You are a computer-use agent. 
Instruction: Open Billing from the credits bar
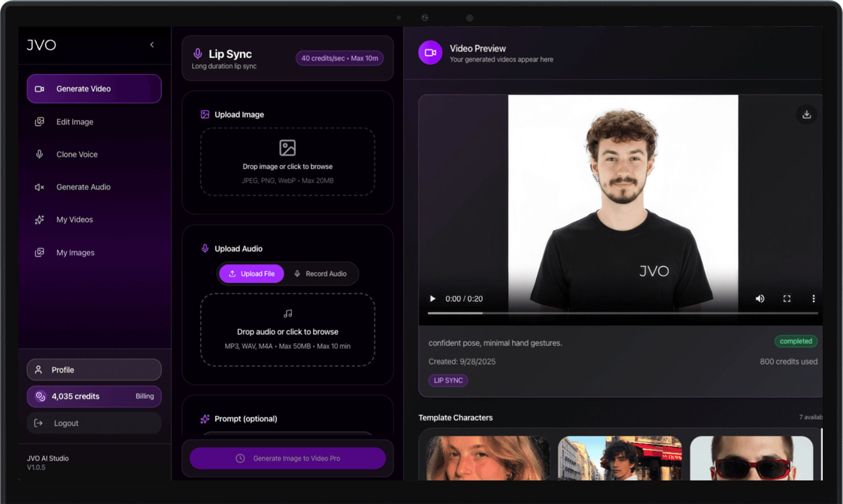[144, 396]
